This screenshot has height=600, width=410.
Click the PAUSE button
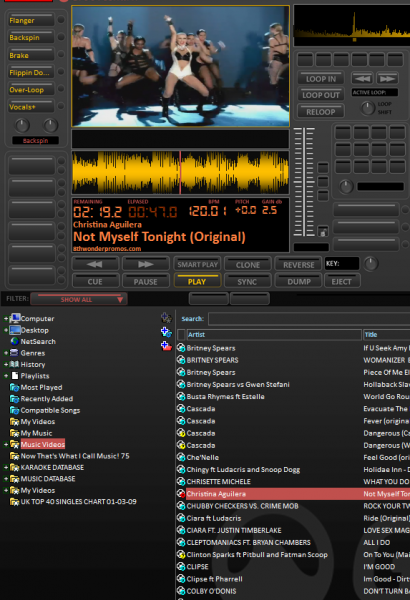(x=145, y=281)
